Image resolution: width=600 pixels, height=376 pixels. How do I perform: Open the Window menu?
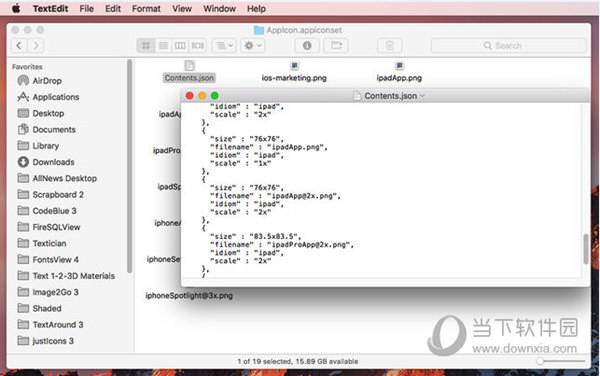(x=219, y=8)
